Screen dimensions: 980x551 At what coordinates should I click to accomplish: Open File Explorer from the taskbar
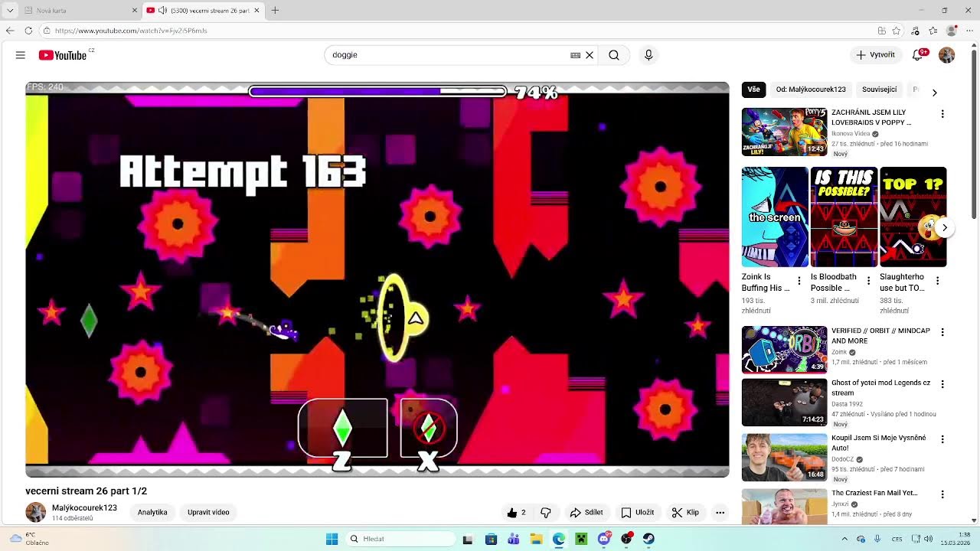coord(536,539)
